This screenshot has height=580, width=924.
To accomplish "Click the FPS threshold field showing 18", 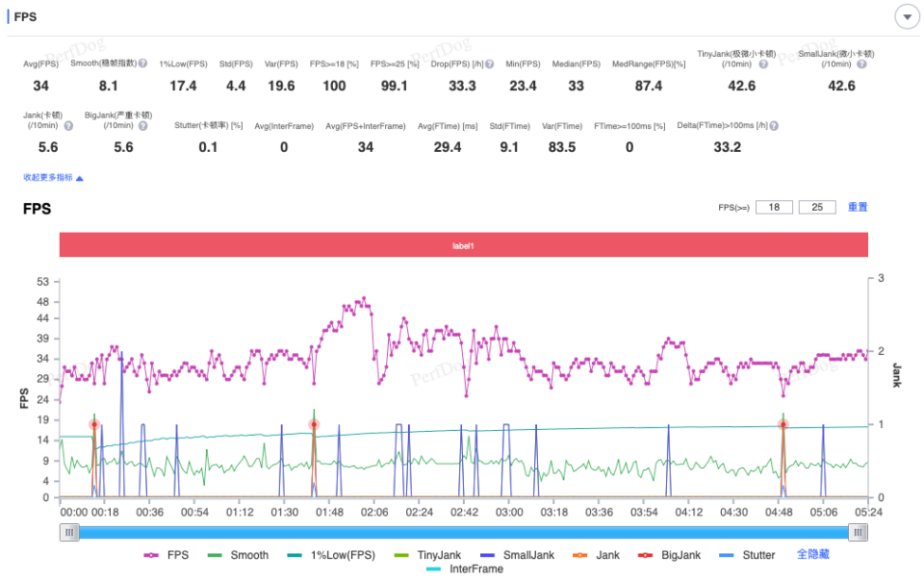I will [774, 207].
